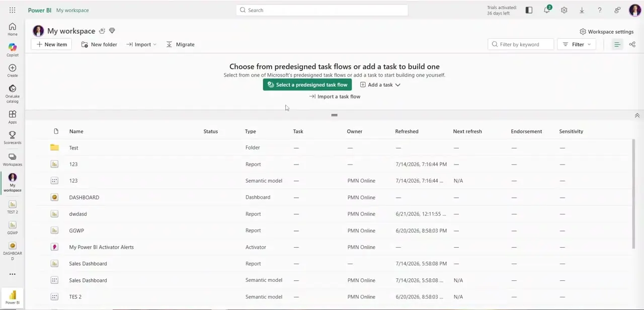The image size is (644, 310).
Task: Click Next refresh column header
Action: [x=467, y=131]
